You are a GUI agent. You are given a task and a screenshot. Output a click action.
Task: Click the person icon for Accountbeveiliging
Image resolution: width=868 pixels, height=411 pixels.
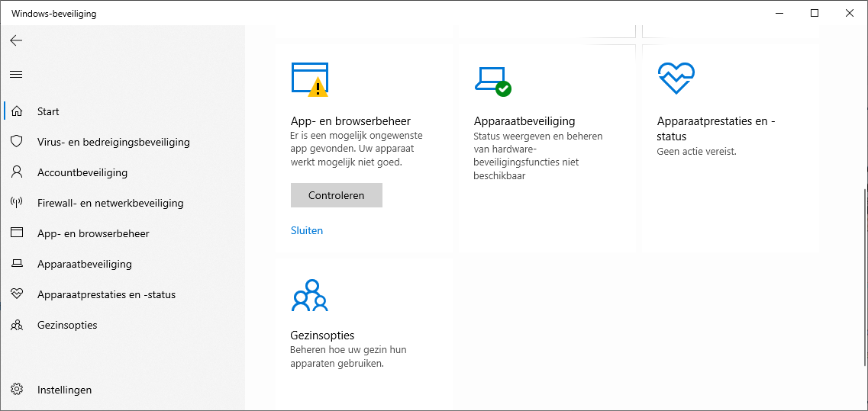pyautogui.click(x=17, y=172)
